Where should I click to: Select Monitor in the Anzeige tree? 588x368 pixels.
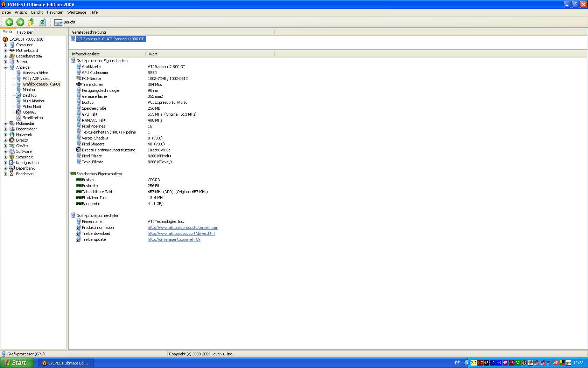coord(29,90)
